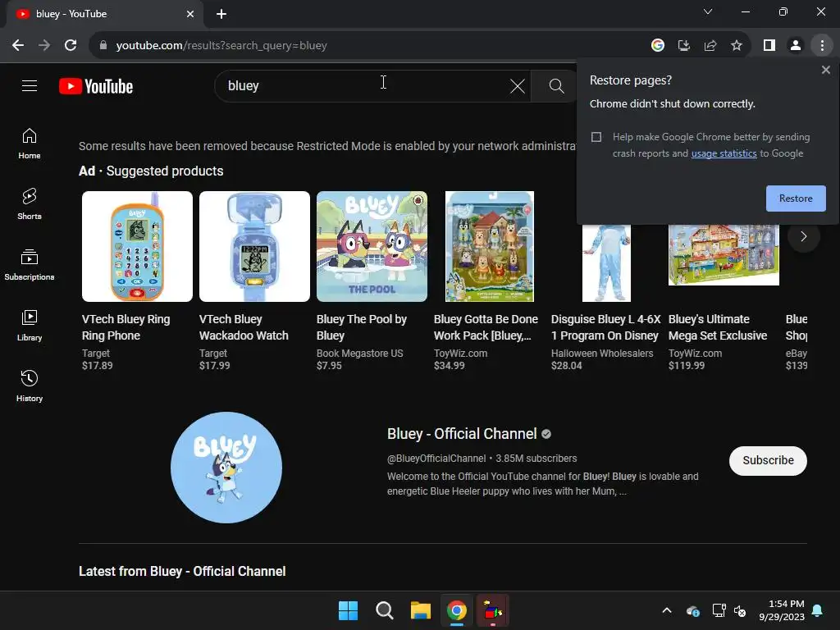Check the send crash reports checkbox
The width and height of the screenshot is (840, 630).
[x=596, y=137]
